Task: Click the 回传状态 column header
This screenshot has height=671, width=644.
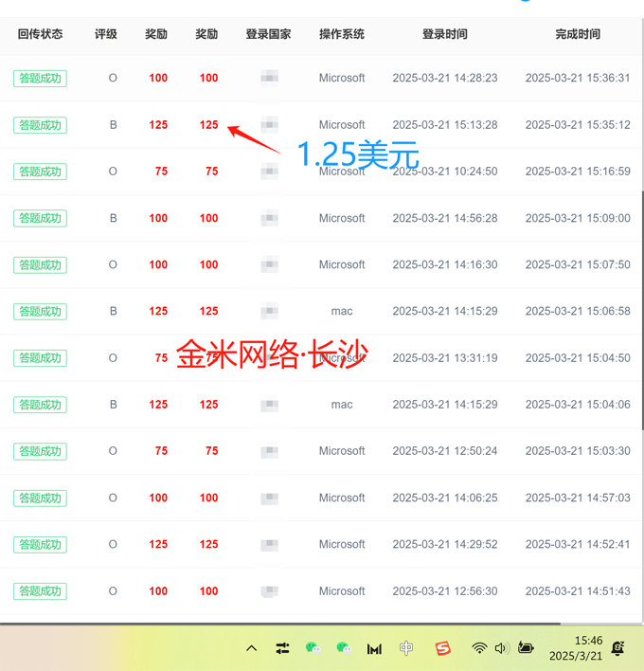Action: (40, 34)
